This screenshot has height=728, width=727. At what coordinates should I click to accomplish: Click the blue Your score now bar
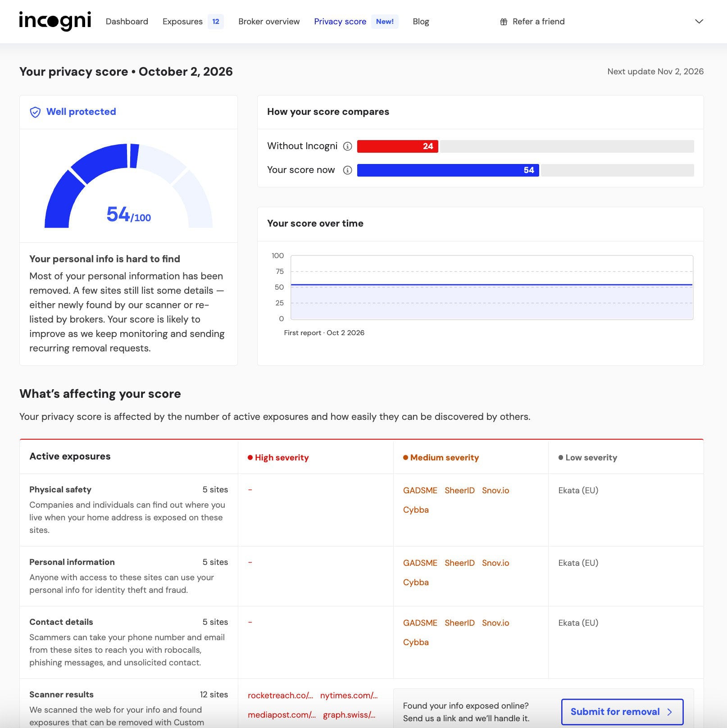pos(448,170)
